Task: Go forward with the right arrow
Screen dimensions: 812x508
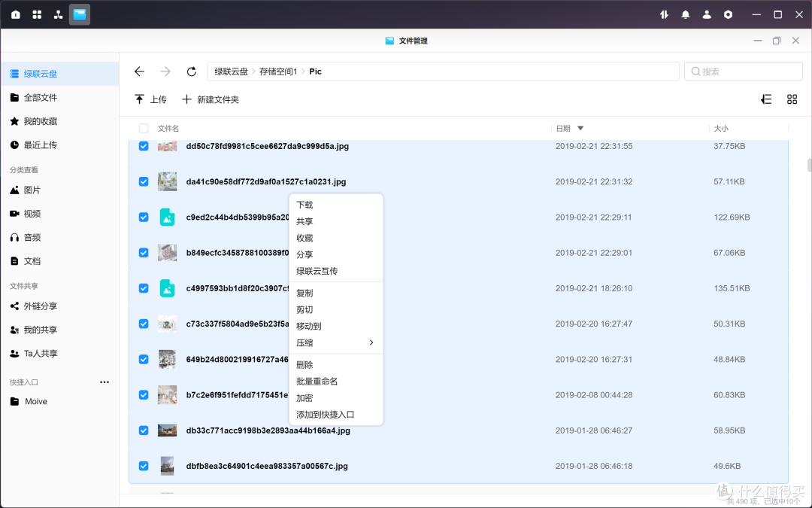Action: click(165, 71)
